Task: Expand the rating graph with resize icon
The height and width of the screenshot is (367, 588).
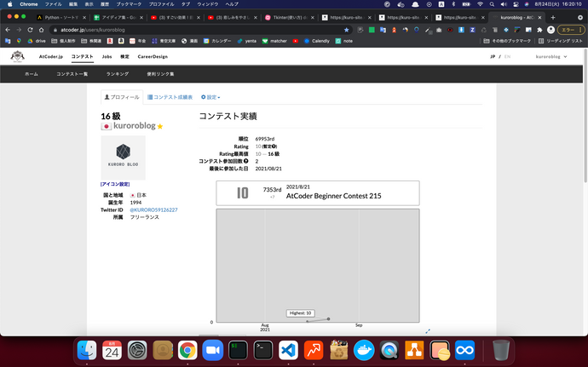Action: point(428,331)
